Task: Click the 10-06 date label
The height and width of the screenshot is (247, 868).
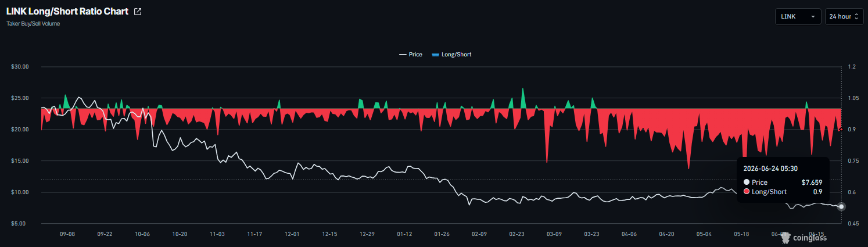Action: (142, 234)
